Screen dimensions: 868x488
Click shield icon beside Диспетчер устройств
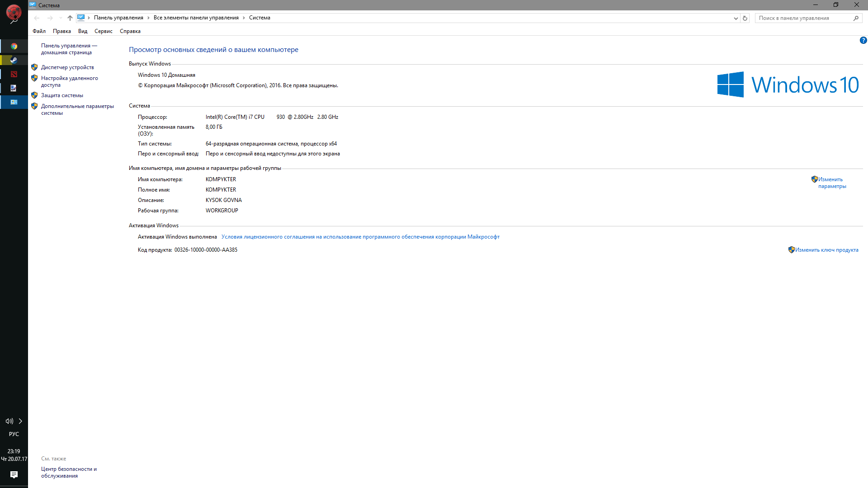(x=34, y=67)
